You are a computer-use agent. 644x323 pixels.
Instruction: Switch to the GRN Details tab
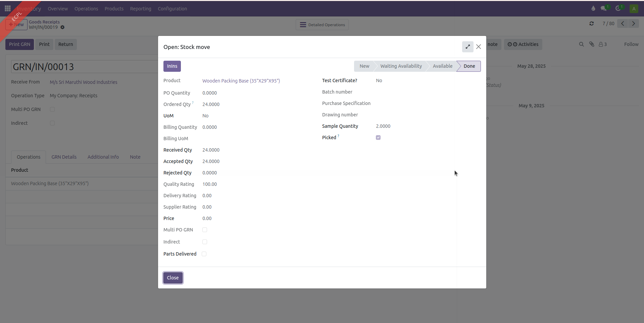(64, 157)
